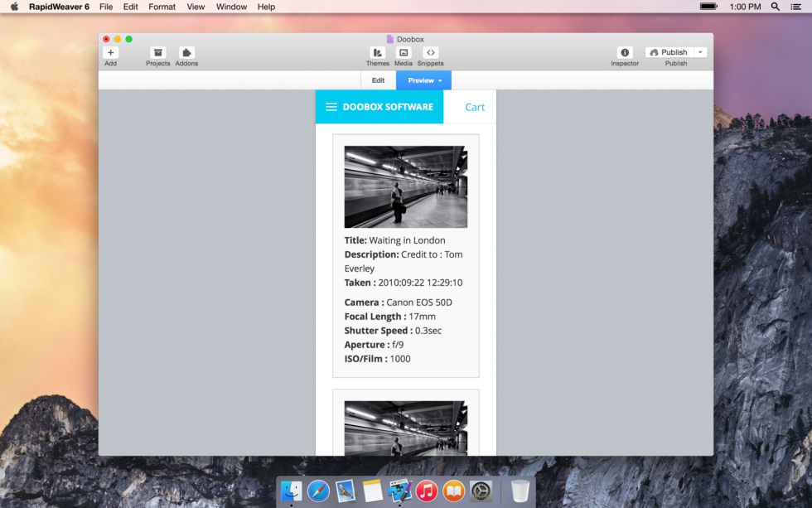Click the Add page plus icon
The image size is (812, 508).
pyautogui.click(x=110, y=52)
